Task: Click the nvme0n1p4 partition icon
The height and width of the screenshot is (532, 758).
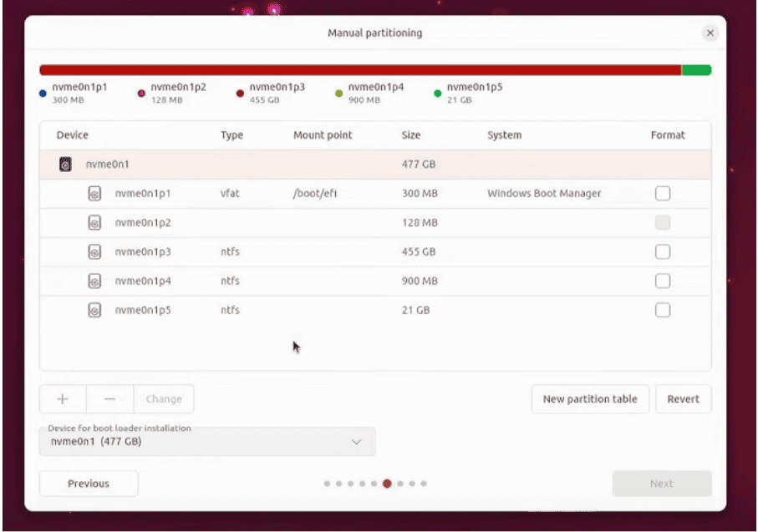Action: (95, 281)
